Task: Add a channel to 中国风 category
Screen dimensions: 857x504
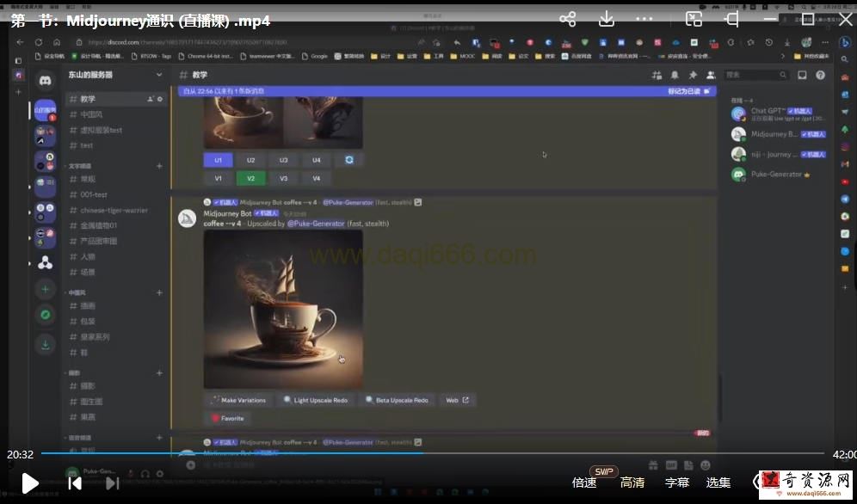Action: 159,293
